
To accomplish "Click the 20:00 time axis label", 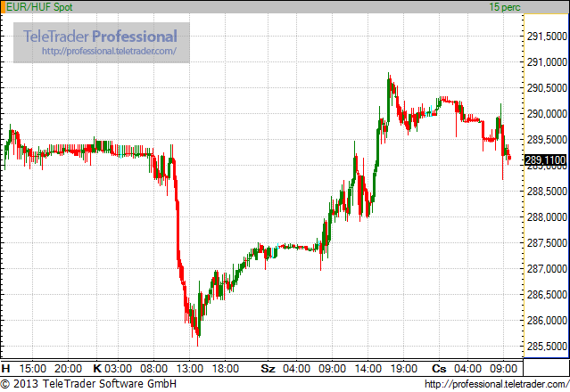I will coord(69,369).
